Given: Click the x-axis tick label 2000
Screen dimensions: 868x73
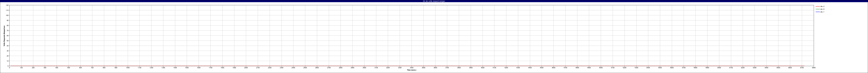Looking at the screenshot, I should coord(246,68).
